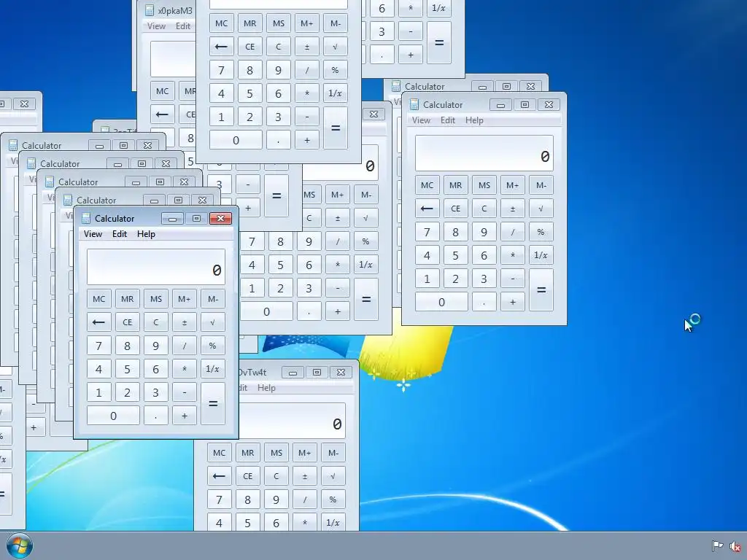
Task: Click backspace arrow in the active Calculator window
Action: point(98,322)
